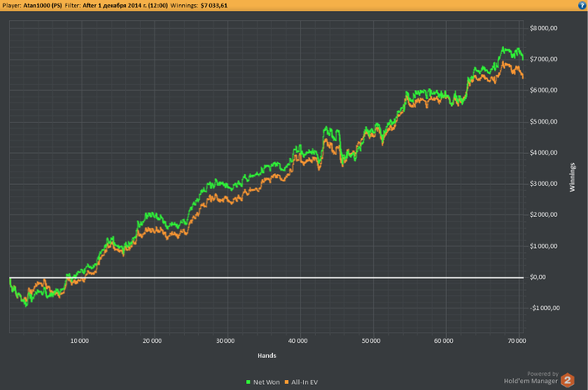Viewport: 588px width, 390px height.
Task: Click the Winnings vertical axis title
Action: (x=572, y=177)
